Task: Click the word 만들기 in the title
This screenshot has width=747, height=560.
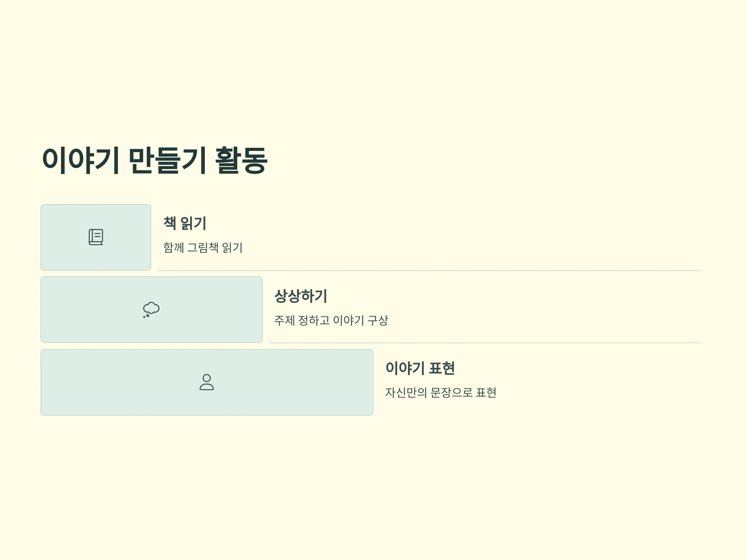Action: (x=167, y=160)
